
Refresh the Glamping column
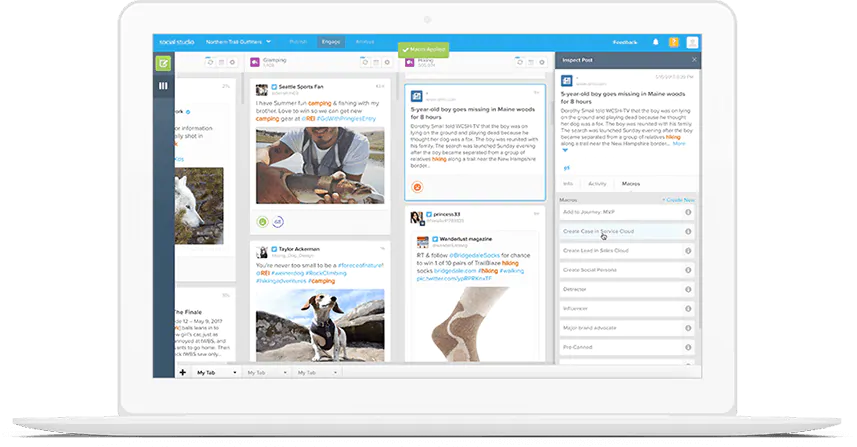click(x=365, y=62)
